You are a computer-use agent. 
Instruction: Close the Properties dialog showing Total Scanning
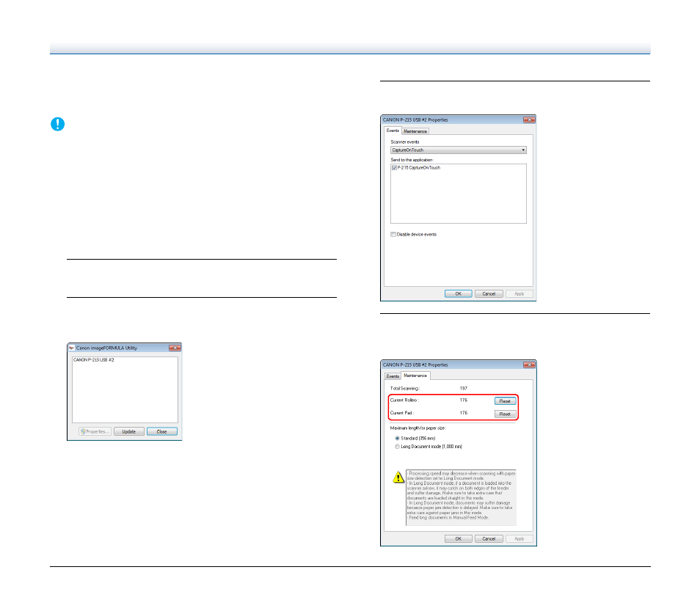(529, 365)
